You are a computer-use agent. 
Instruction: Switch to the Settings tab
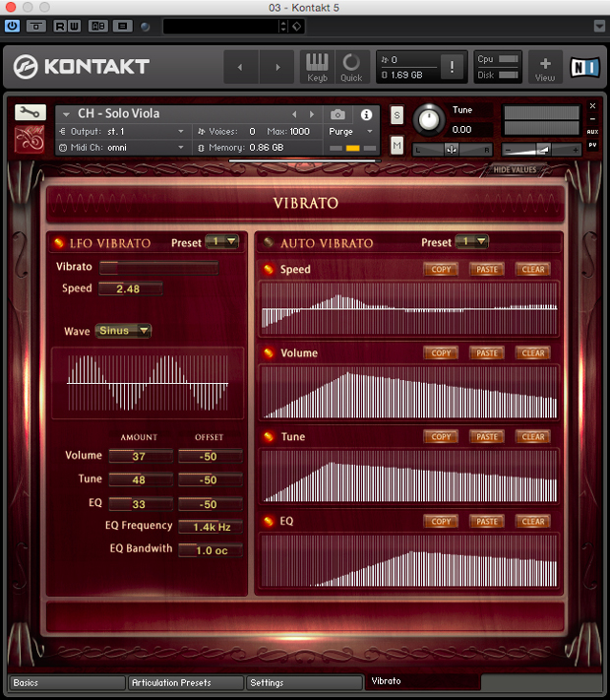coord(304,682)
